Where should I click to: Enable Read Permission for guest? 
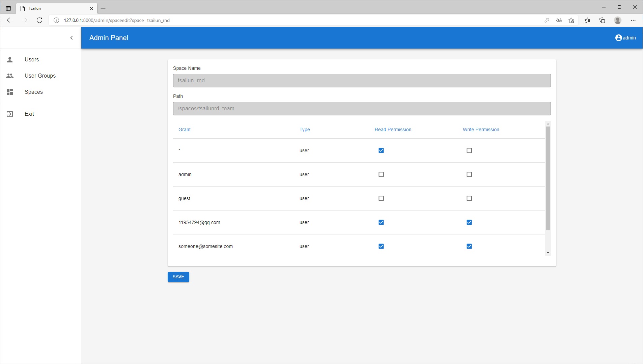pos(381,198)
